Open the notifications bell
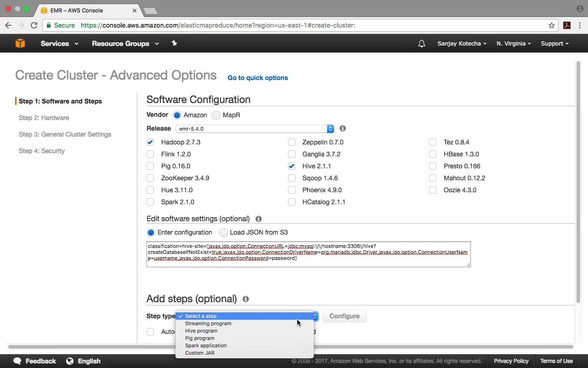 point(421,44)
